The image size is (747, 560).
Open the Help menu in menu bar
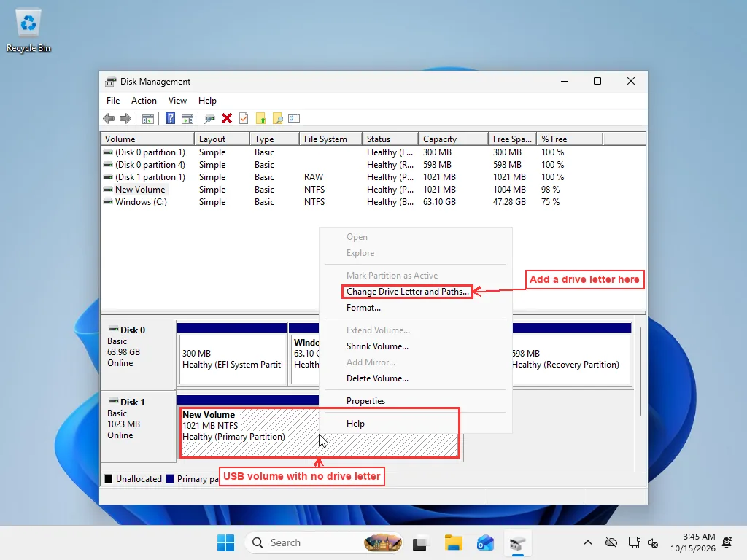(x=207, y=101)
